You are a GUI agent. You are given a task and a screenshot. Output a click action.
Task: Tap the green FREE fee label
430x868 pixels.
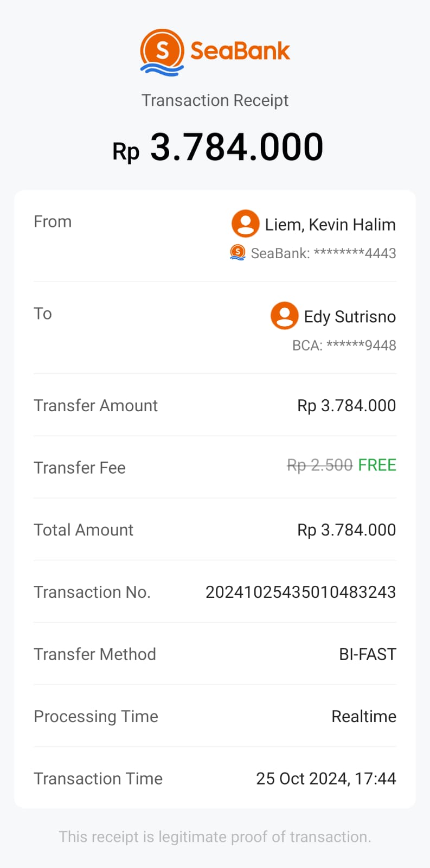(377, 465)
